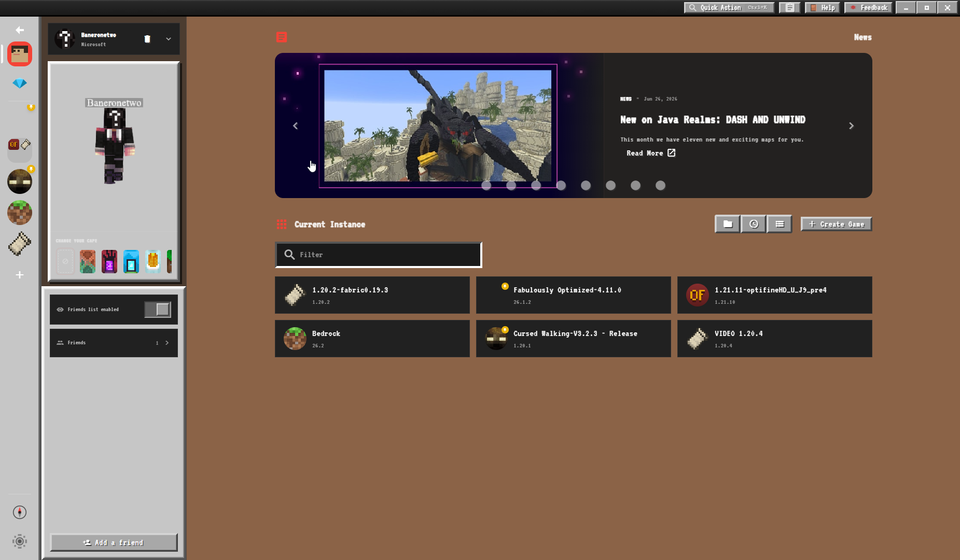960x560 pixels.
Task: Switch to list view of instances
Action: [x=780, y=225]
